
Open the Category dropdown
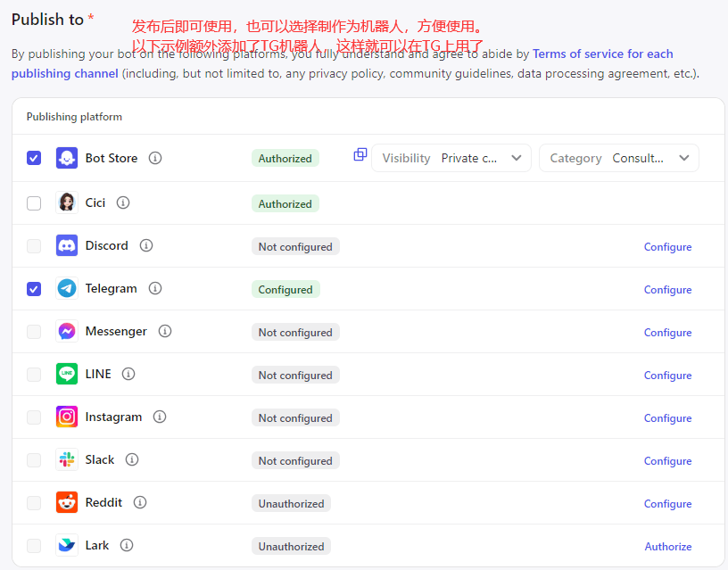click(x=619, y=158)
